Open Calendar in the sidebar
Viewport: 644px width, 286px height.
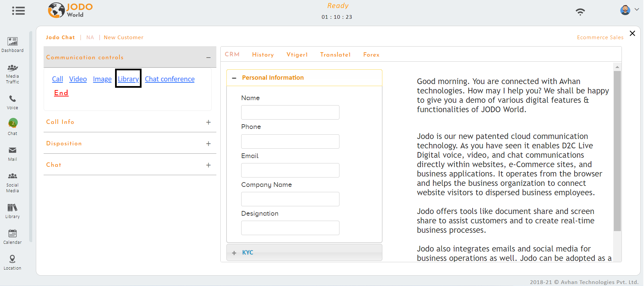point(12,237)
